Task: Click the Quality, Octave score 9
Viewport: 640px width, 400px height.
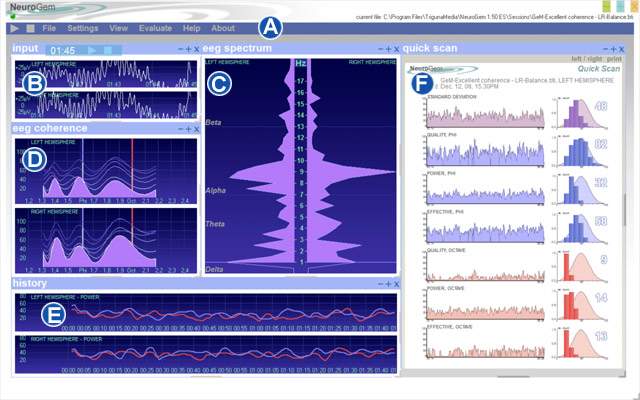Action: tap(604, 260)
